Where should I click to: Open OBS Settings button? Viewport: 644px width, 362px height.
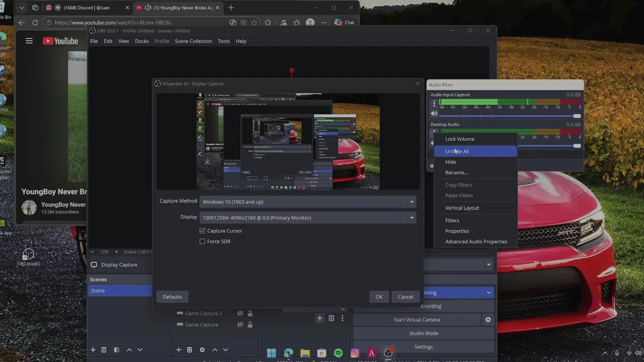[424, 347]
